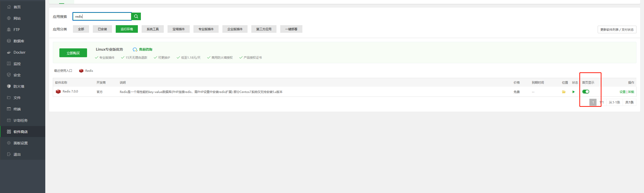The height and width of the screenshot is (193, 644).
Task: Click the Redis 设置 settings link
Action: tap(623, 92)
